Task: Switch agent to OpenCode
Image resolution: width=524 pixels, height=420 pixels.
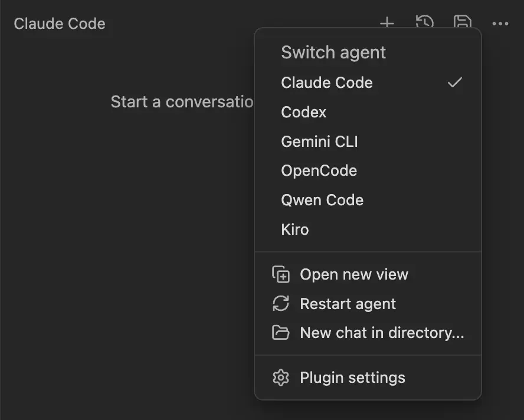Action: (368, 170)
